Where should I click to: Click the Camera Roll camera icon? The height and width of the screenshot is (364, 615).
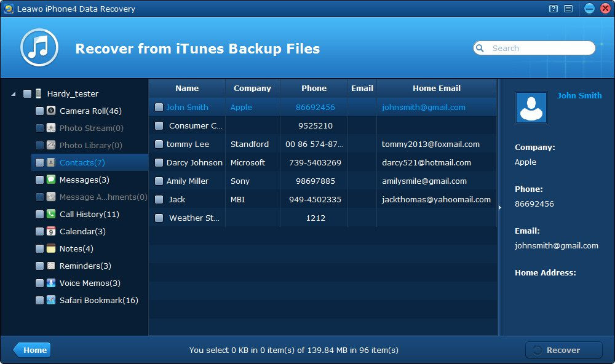[51, 111]
